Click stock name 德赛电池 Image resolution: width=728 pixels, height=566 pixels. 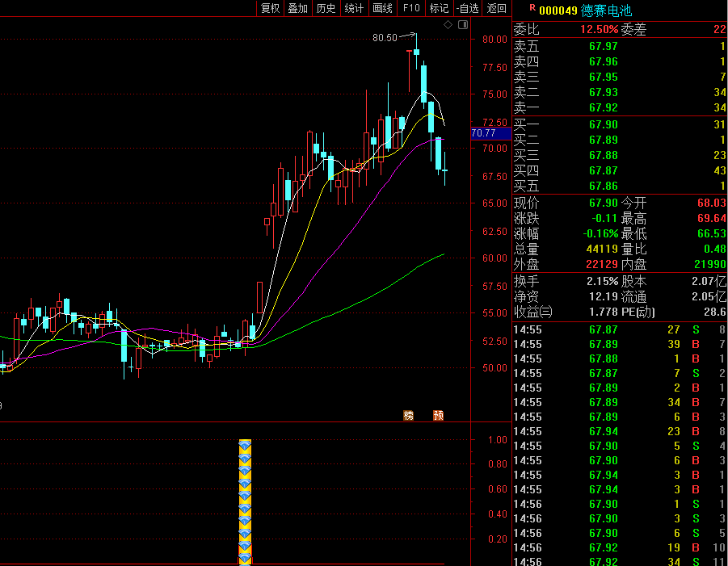606,10
